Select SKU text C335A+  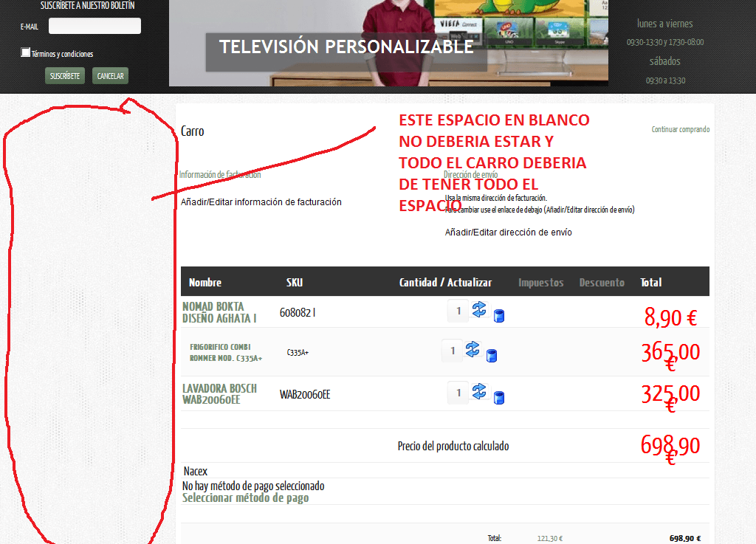coord(298,352)
